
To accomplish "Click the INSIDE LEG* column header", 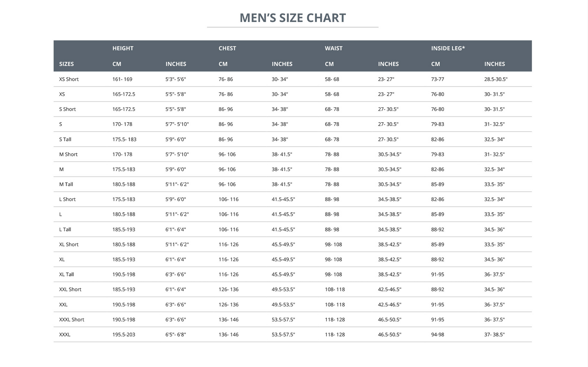I will tap(448, 48).
